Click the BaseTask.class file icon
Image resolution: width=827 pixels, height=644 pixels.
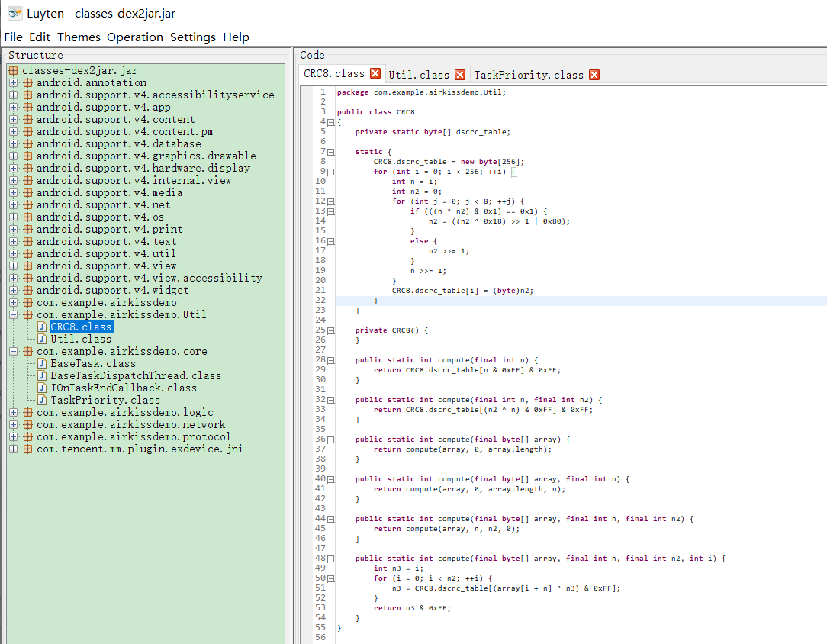click(x=42, y=363)
